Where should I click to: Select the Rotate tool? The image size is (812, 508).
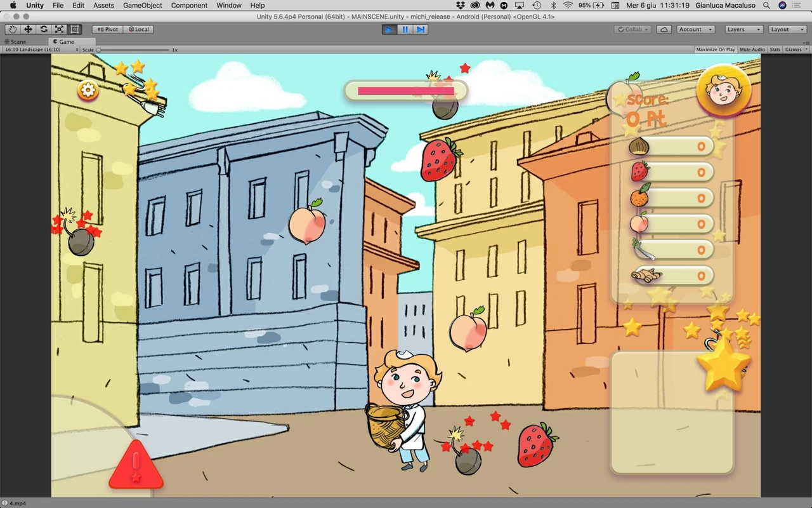(44, 29)
